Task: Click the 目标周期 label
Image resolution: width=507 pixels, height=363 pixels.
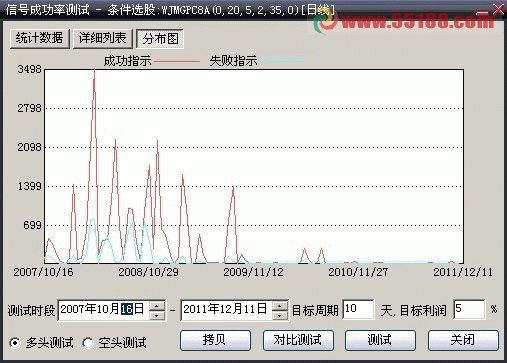Action: (315, 310)
